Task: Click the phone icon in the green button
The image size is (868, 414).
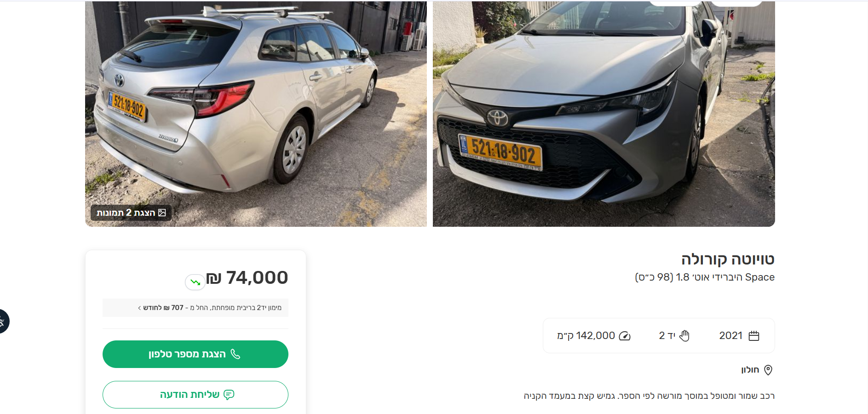Action: (236, 354)
